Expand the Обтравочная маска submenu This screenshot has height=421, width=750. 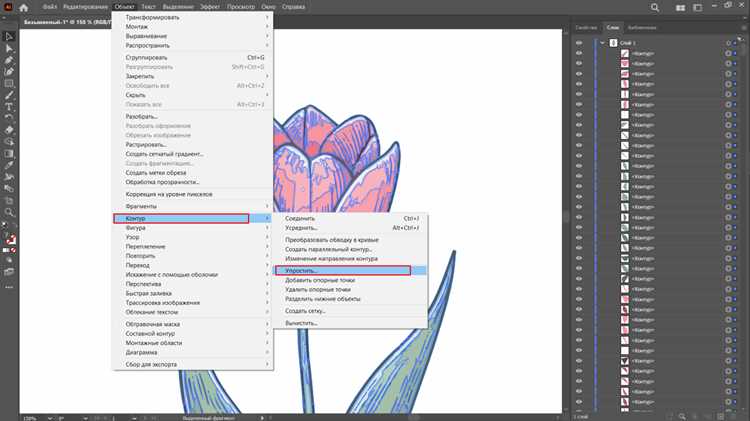[x=193, y=324]
